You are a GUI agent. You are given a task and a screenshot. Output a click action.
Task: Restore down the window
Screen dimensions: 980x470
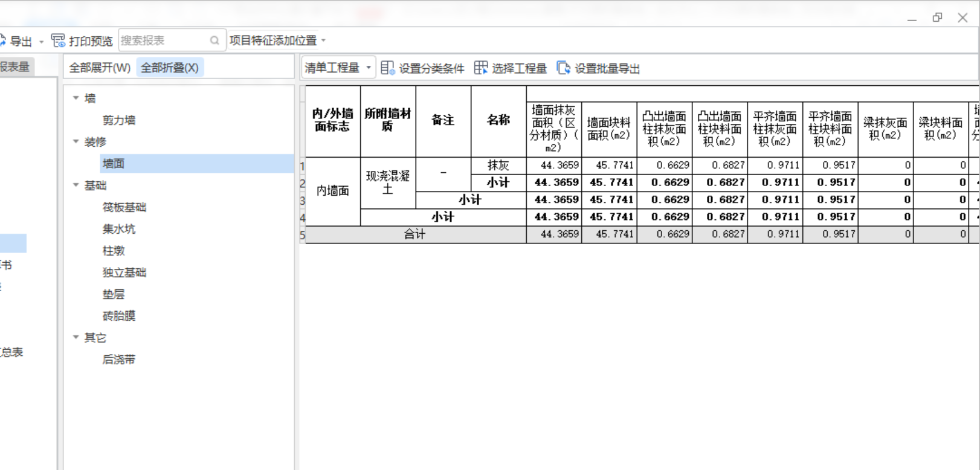(937, 18)
